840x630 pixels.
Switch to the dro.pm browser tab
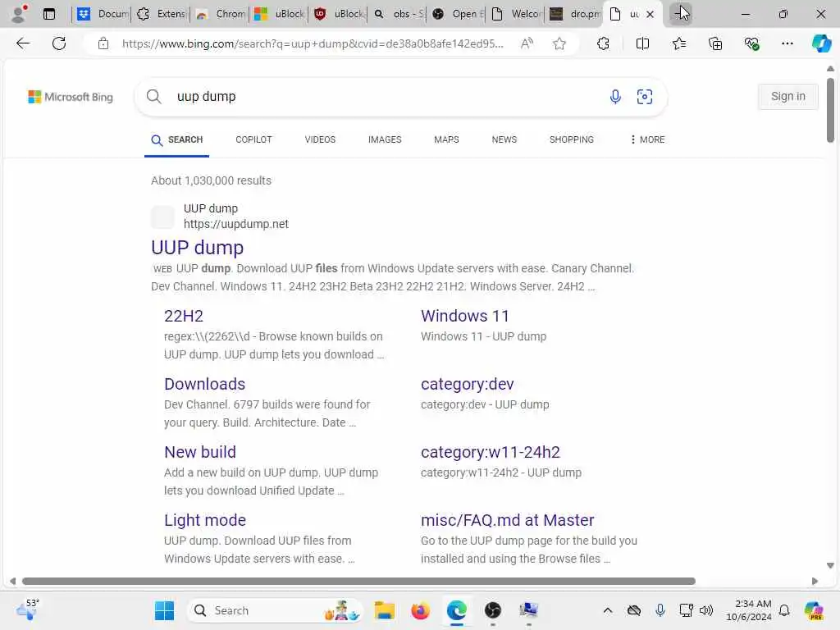(574, 14)
